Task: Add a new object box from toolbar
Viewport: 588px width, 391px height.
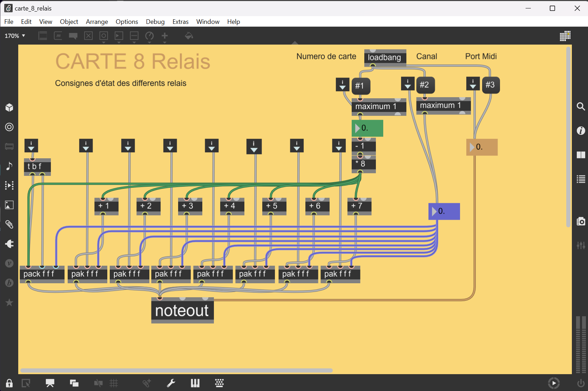Action: [43, 36]
